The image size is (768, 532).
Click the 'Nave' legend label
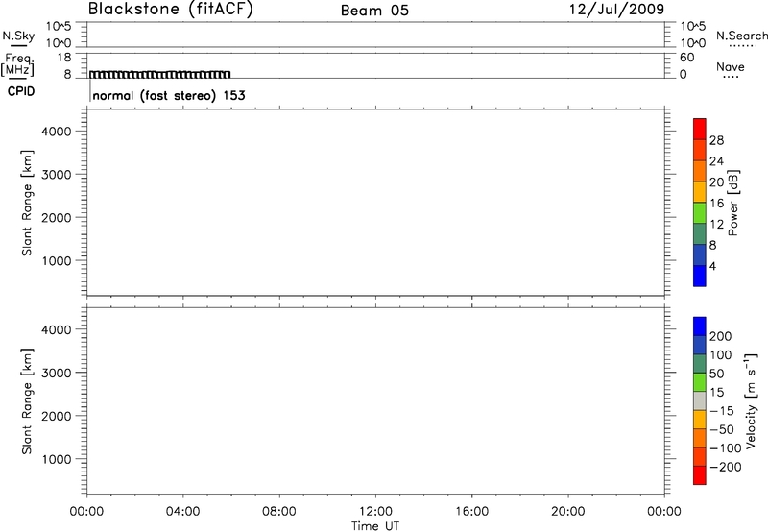pyautogui.click(x=731, y=67)
